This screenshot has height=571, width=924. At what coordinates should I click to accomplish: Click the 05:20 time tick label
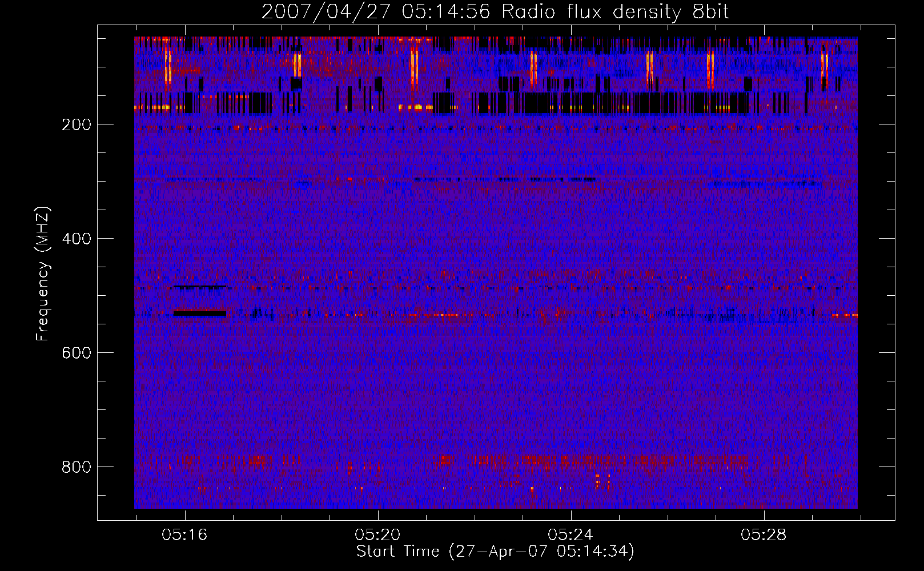coord(377,535)
